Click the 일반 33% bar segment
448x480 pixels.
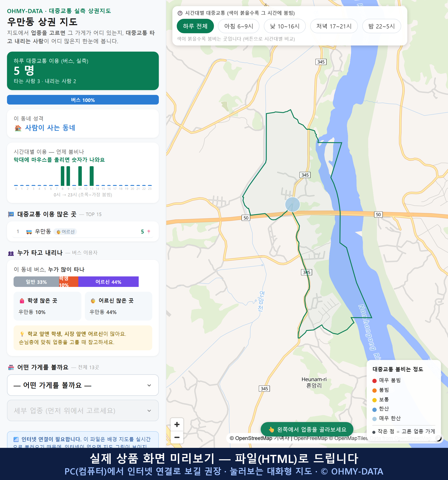point(36,282)
